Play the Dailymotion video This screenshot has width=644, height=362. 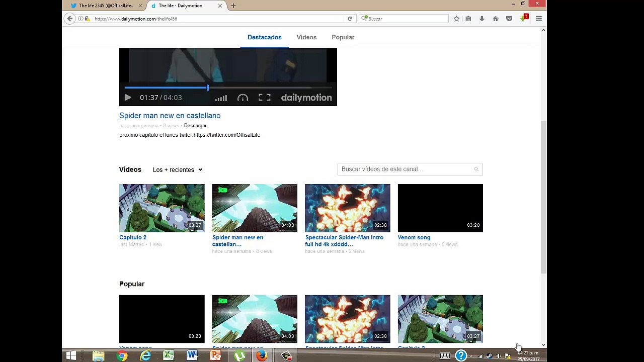click(x=128, y=98)
